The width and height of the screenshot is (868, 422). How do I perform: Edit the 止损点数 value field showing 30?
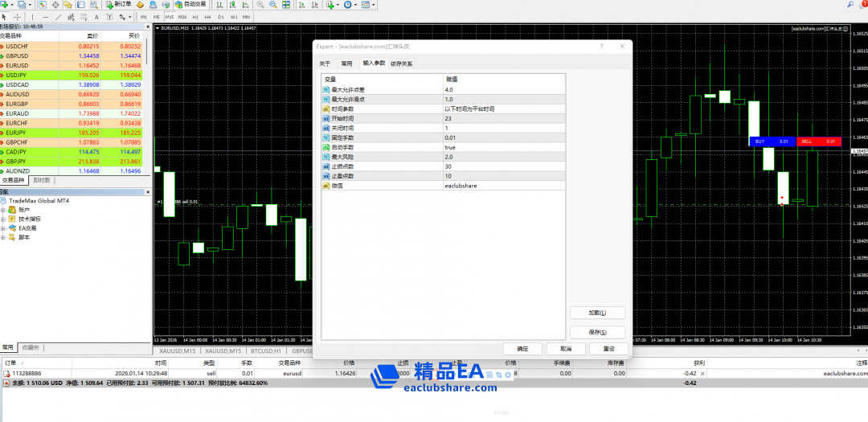503,166
